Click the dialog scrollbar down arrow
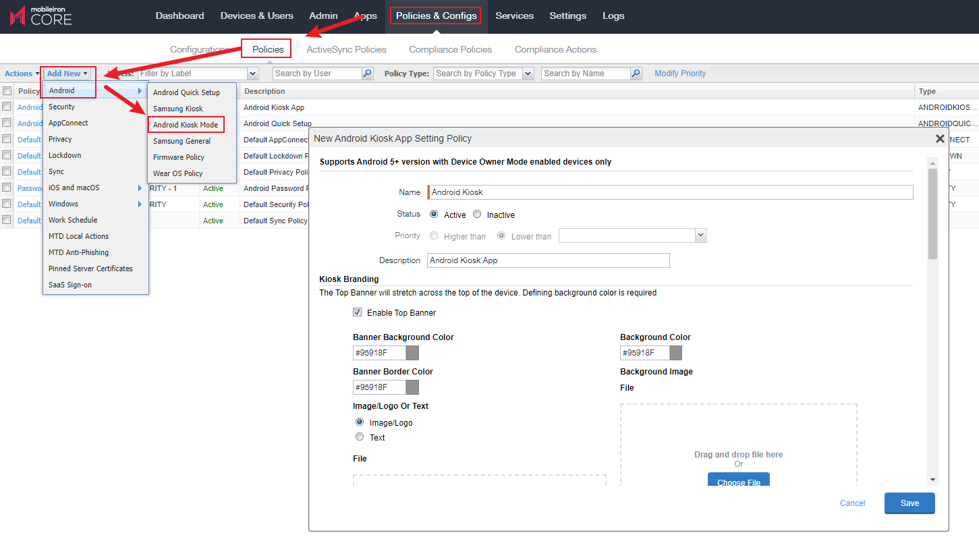Image resolution: width=979 pixels, height=560 pixels. (x=932, y=480)
